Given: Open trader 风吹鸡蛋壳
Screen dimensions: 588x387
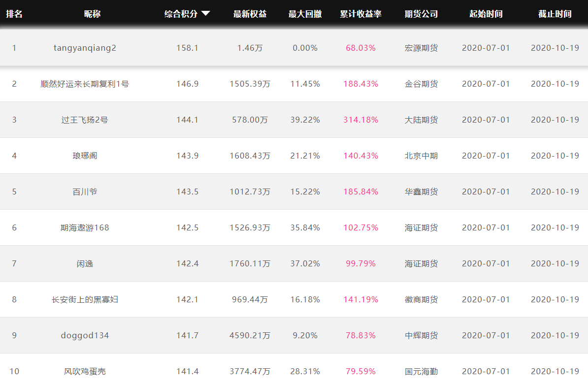Looking at the screenshot, I should point(85,371).
